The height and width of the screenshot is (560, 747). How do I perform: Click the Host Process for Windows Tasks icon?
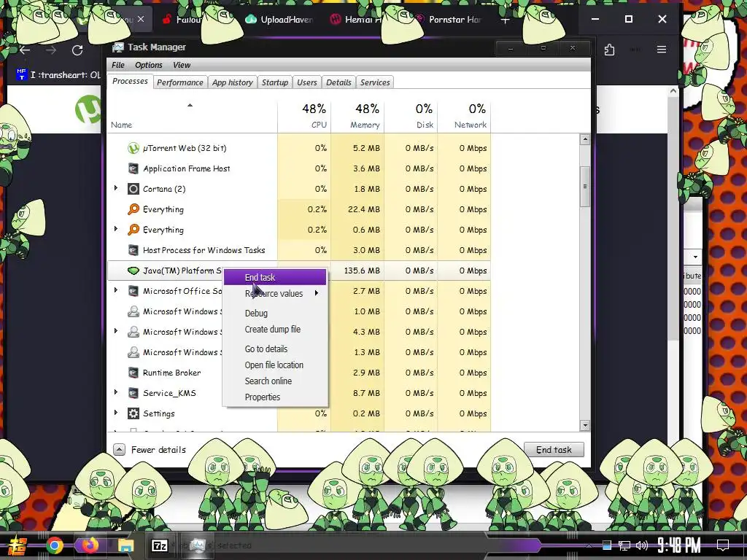133,250
